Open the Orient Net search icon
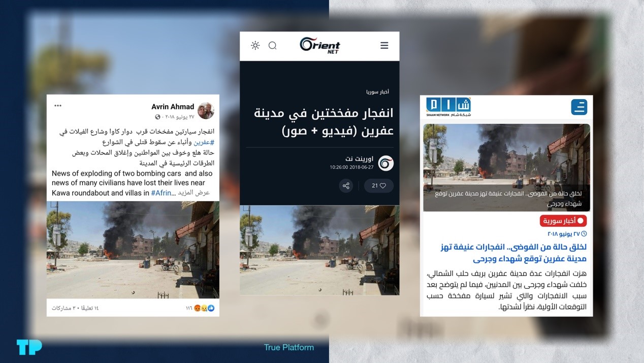 tap(272, 45)
